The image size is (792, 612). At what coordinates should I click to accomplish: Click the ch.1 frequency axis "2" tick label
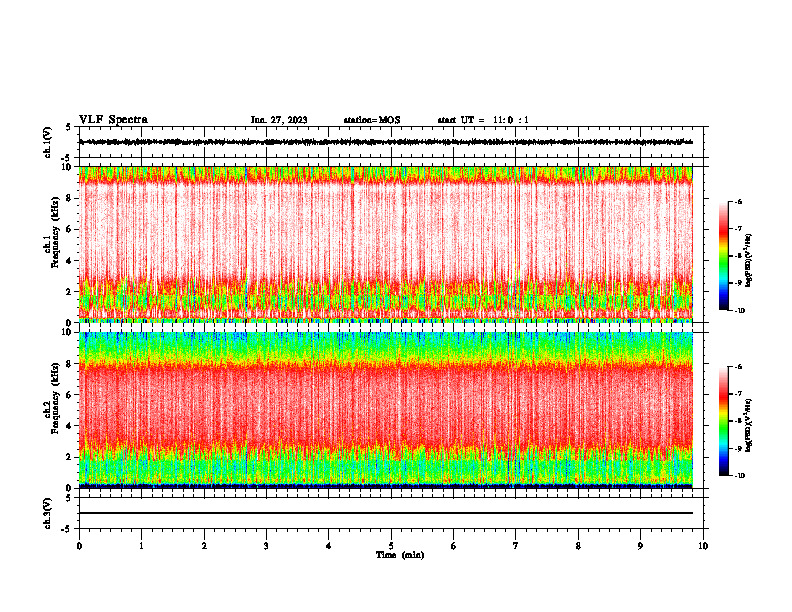tap(70, 292)
